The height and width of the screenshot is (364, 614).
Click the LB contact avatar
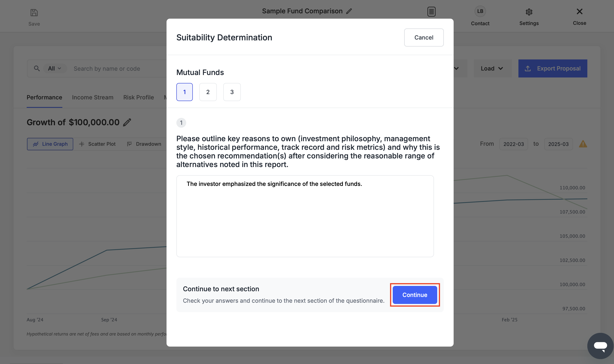coord(480,11)
